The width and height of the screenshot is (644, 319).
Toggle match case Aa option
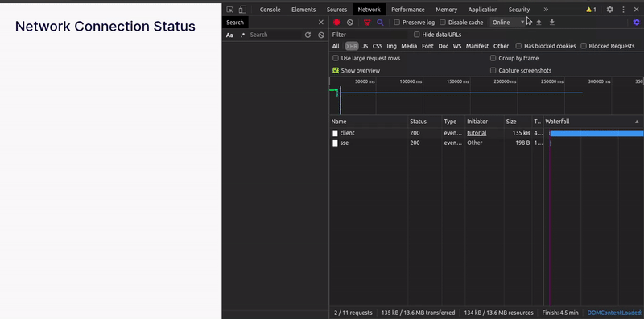coord(229,35)
